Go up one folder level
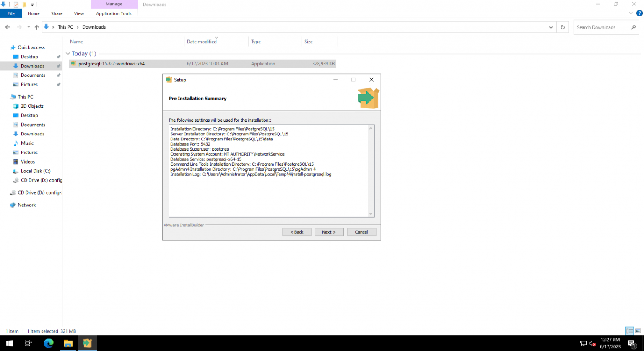Image resolution: width=644 pixels, height=351 pixels. tap(37, 27)
